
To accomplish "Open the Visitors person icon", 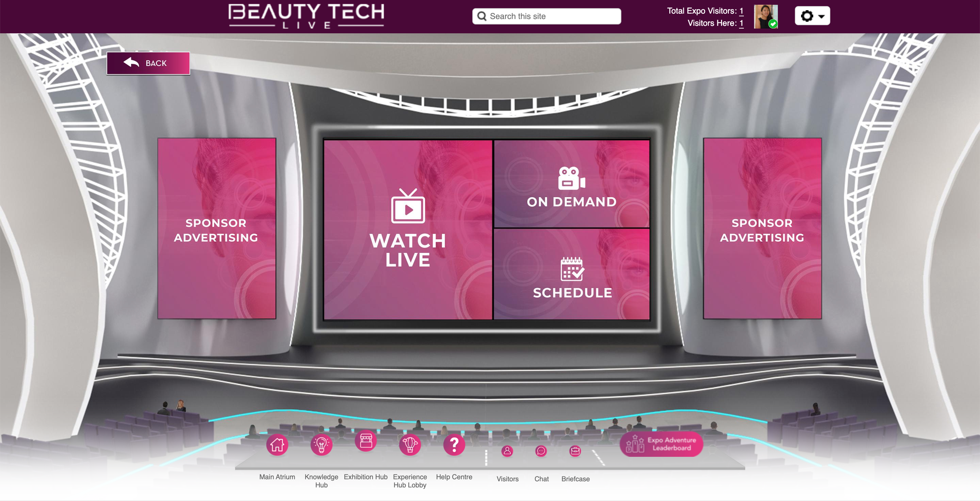I will click(x=507, y=451).
